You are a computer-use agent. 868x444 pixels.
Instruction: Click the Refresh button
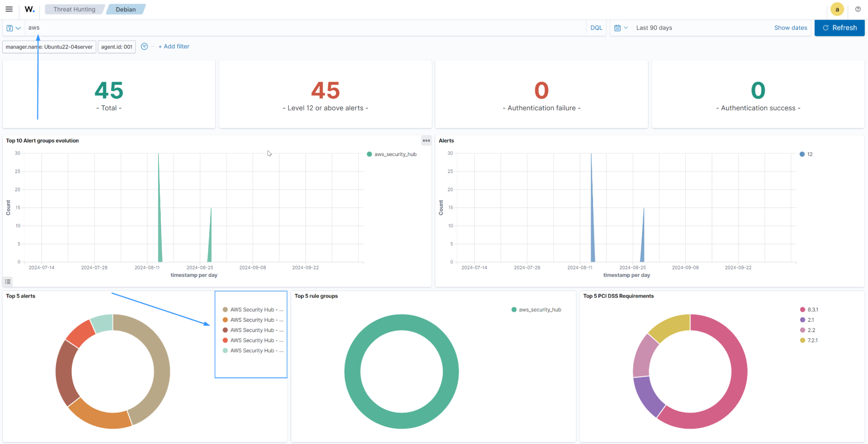(839, 28)
